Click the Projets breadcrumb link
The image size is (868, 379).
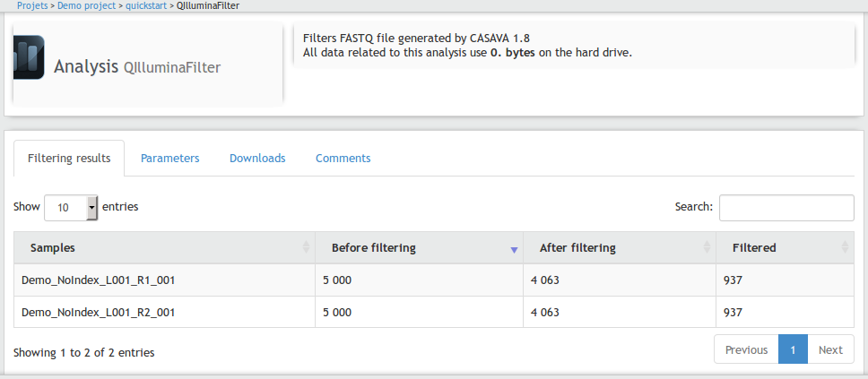tap(32, 5)
